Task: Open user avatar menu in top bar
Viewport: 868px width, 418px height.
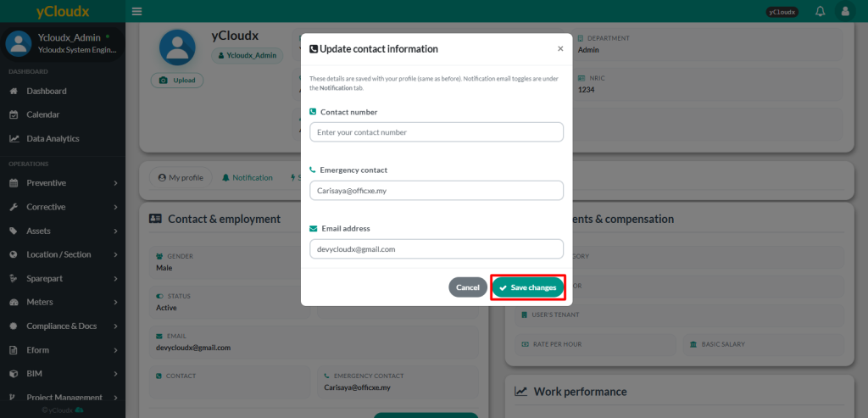Action: (845, 11)
